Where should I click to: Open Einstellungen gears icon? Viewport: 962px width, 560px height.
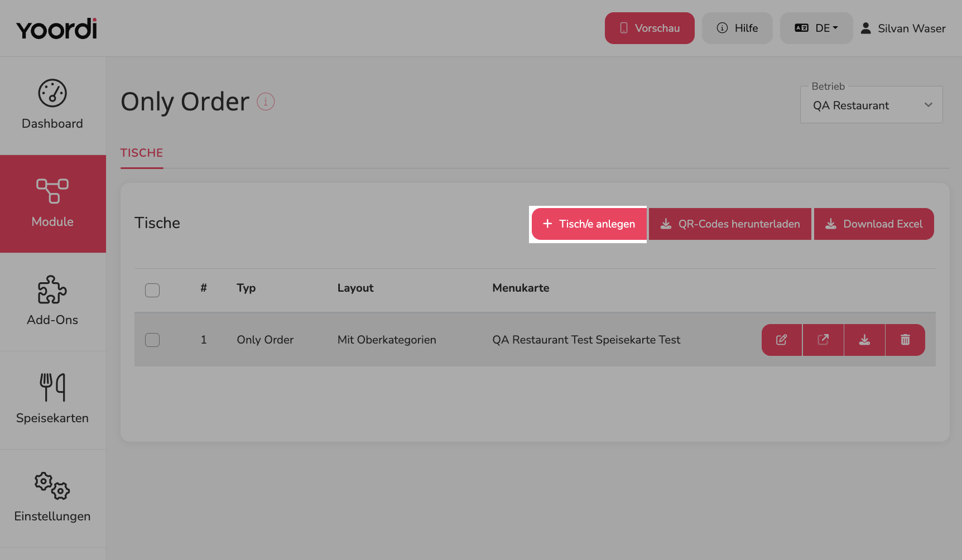click(52, 486)
